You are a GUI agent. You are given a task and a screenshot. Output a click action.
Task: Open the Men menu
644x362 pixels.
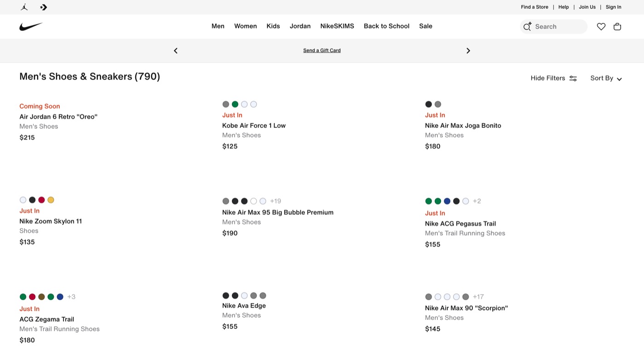click(218, 26)
